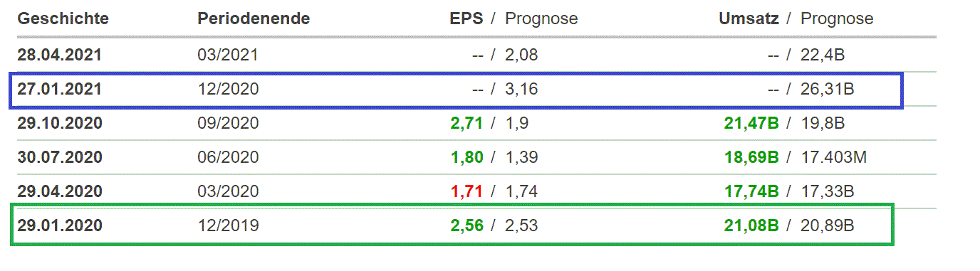This screenshot has width=980, height=271.
Task: Click the Umsatz column header
Action: click(749, 18)
